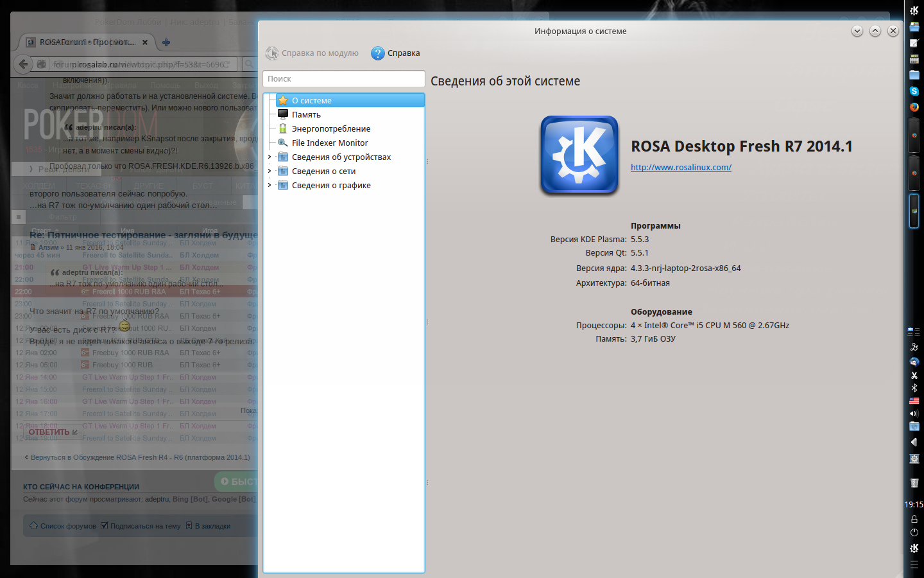Lock the screen with padlock icon
Image resolution: width=924 pixels, height=578 pixels.
click(x=914, y=519)
